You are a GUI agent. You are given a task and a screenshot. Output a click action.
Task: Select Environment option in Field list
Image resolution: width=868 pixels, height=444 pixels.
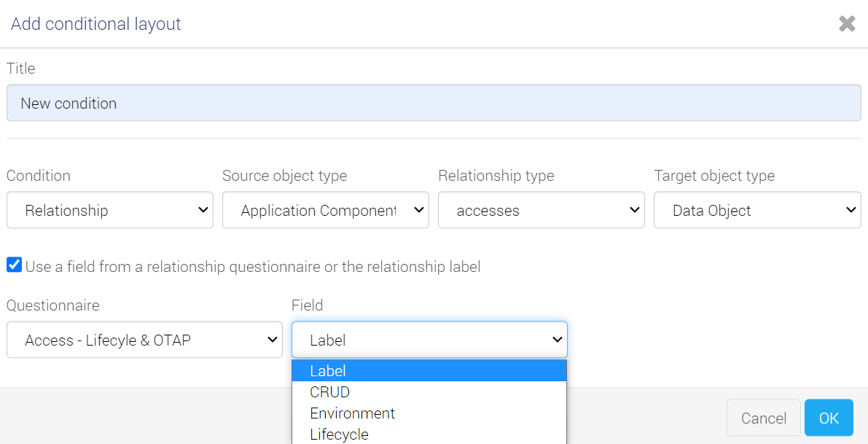coord(429,413)
